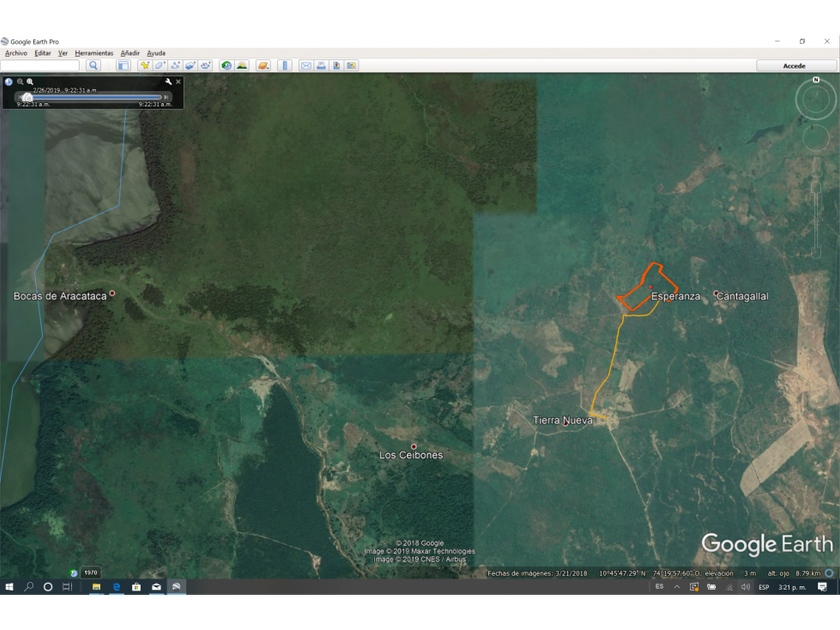Select the Add Path tool
The image size is (840, 630).
point(175,65)
